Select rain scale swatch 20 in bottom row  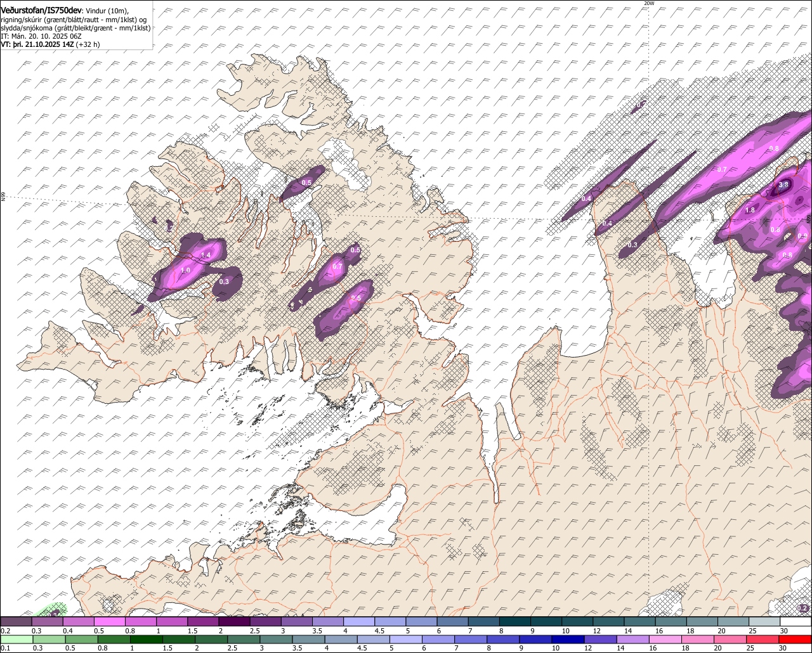tap(730, 639)
